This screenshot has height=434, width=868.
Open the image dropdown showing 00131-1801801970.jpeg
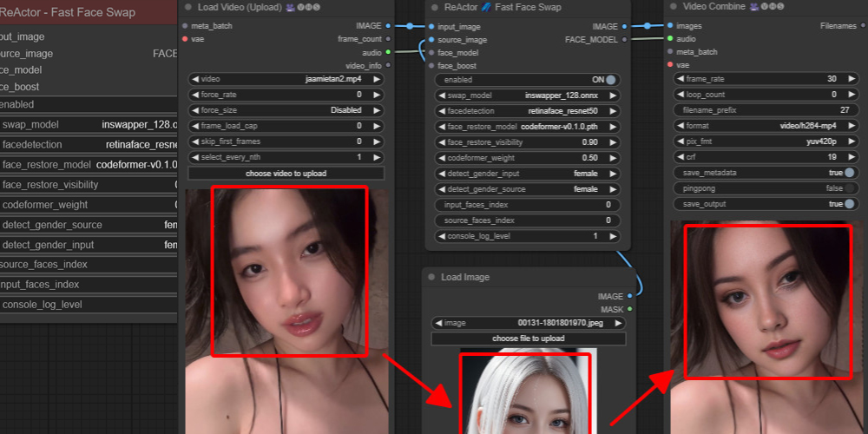click(529, 323)
